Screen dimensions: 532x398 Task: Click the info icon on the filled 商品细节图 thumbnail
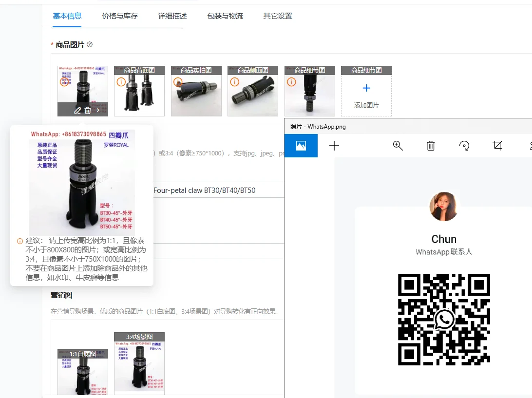click(291, 82)
